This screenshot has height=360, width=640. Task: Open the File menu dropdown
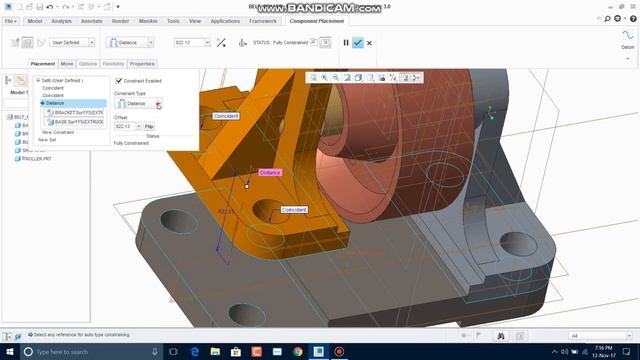(x=11, y=21)
